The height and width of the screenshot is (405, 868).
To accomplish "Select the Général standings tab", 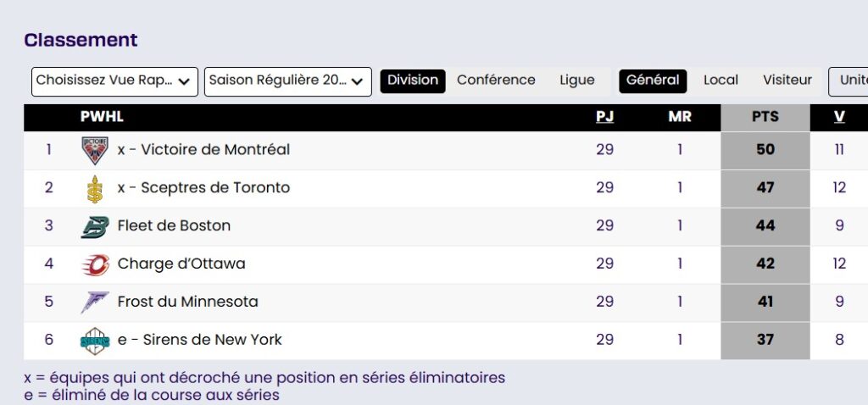I will [653, 80].
